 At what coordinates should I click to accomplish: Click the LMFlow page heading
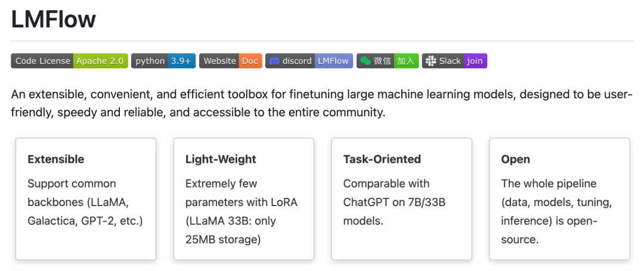click(54, 20)
